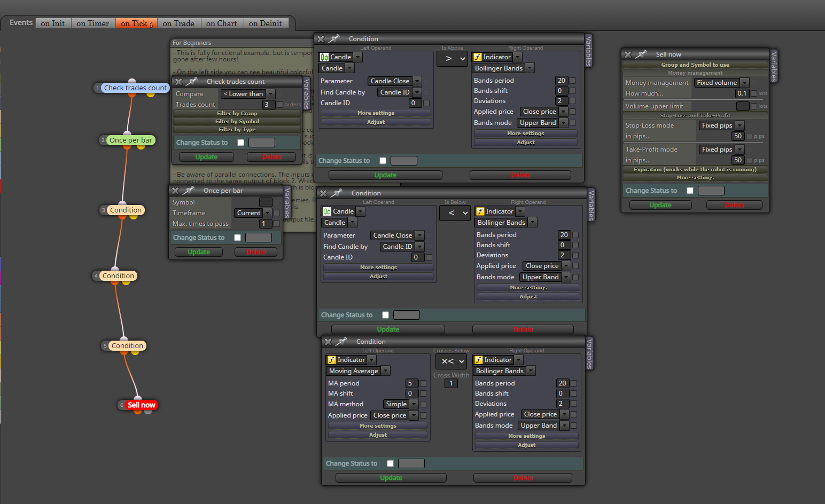The width and height of the screenshot is (825, 504).
Task: Open the Moving Average indicator dropdown
Action: 358,371
